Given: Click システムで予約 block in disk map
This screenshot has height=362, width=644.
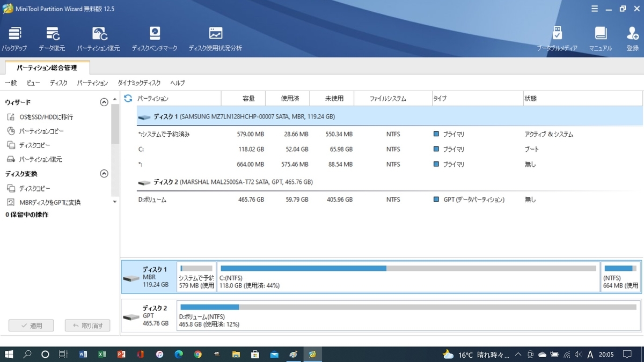Looking at the screenshot, I should [x=196, y=277].
